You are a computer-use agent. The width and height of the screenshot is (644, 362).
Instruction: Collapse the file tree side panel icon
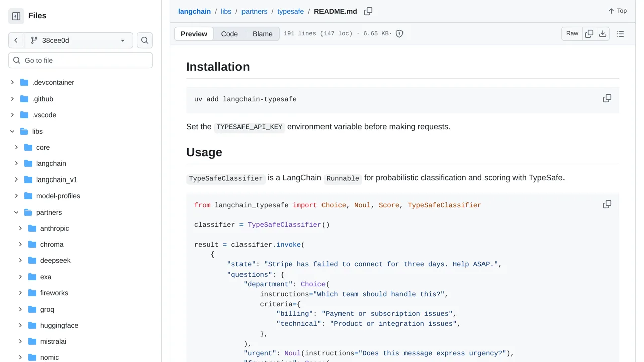pos(16,16)
